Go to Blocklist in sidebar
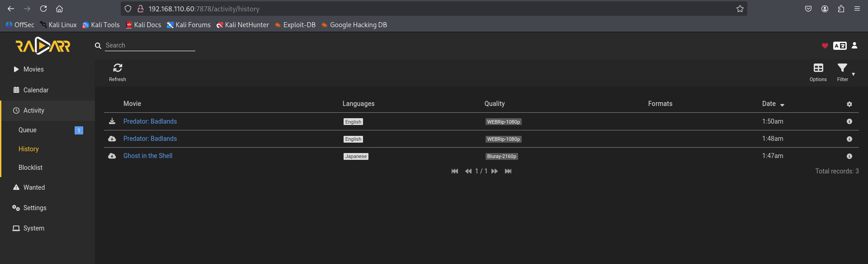 (x=30, y=168)
